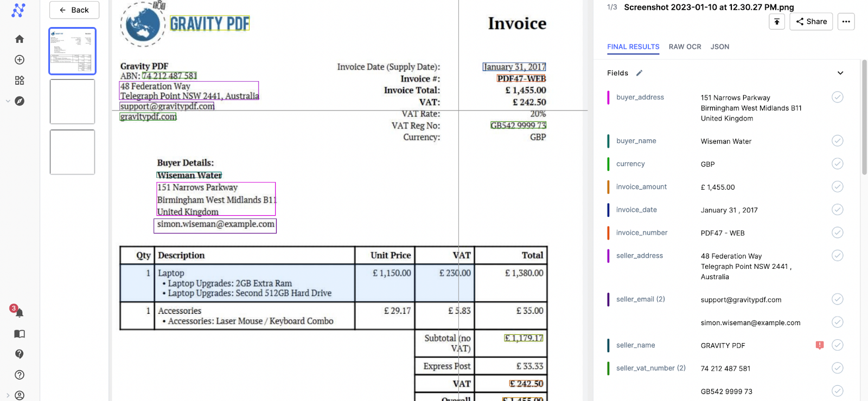Click the invoice_date field label
The image size is (868, 401).
tap(636, 210)
